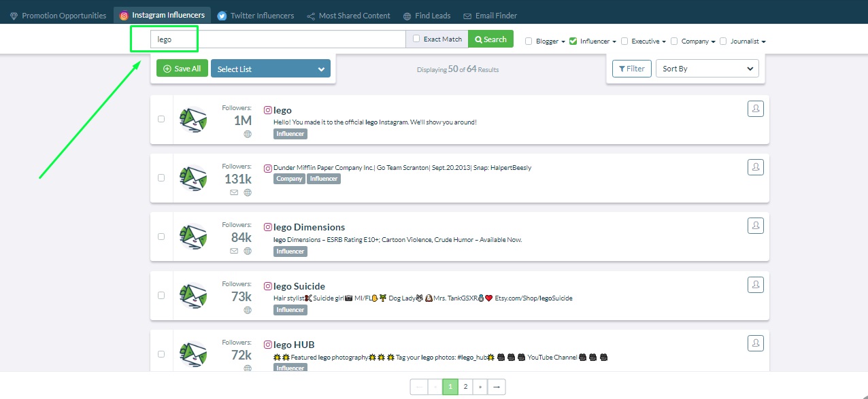Click the Instagram icon beside lego HUB
Viewport: 868px width, 399px height.
click(x=268, y=345)
